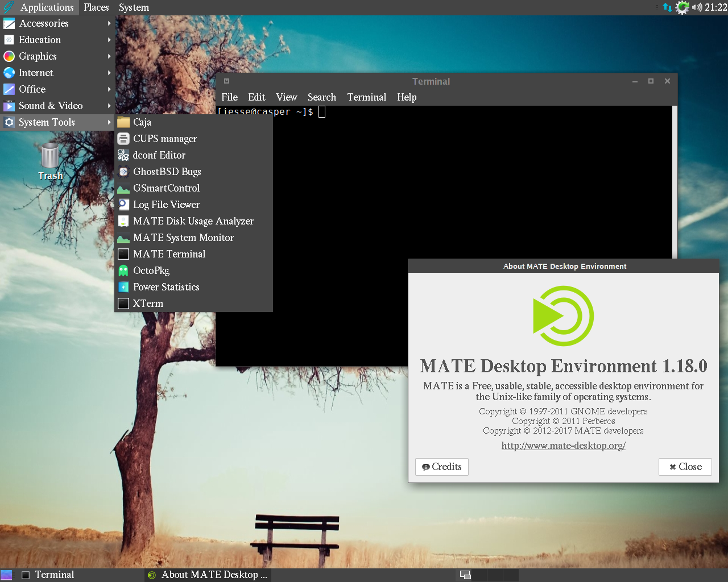Open dconf Editor menu entry
The width and height of the screenshot is (728, 582).
(159, 155)
